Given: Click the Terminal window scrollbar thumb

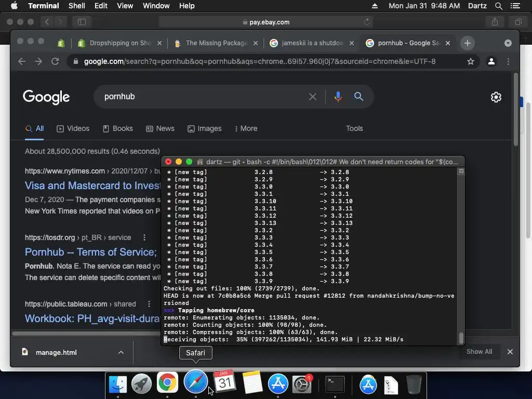Looking at the screenshot, I should click(461, 338).
